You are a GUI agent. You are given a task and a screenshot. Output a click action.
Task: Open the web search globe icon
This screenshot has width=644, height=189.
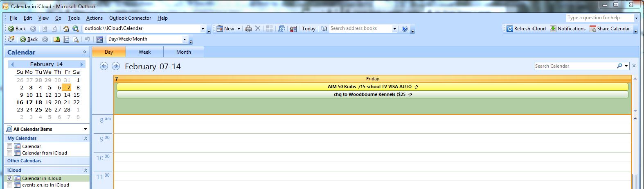coord(75,29)
